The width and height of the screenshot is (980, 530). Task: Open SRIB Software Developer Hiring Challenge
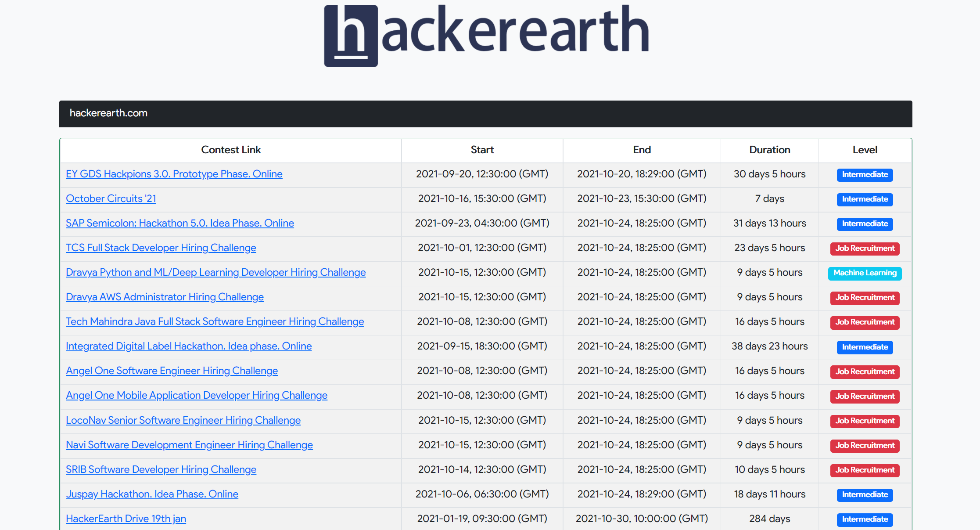click(161, 469)
